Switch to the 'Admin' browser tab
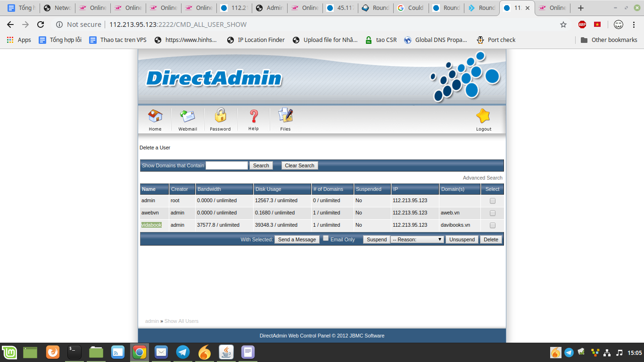644x362 pixels. tap(269, 8)
